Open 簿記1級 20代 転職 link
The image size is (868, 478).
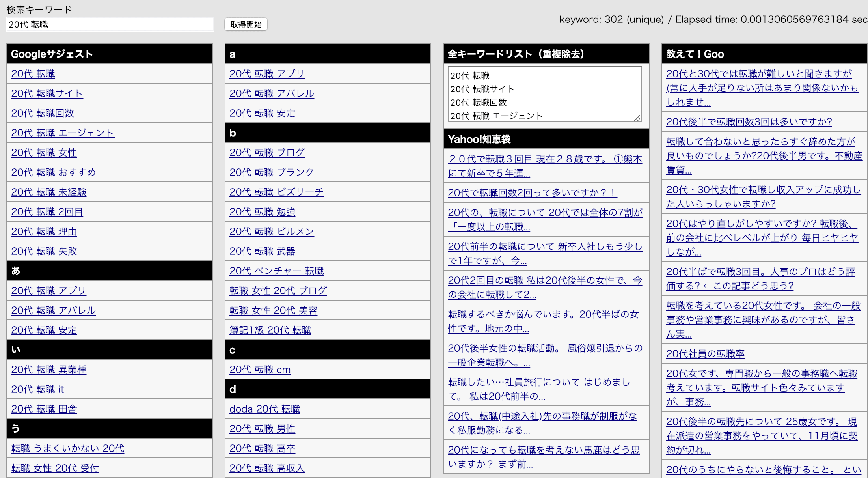(x=270, y=330)
